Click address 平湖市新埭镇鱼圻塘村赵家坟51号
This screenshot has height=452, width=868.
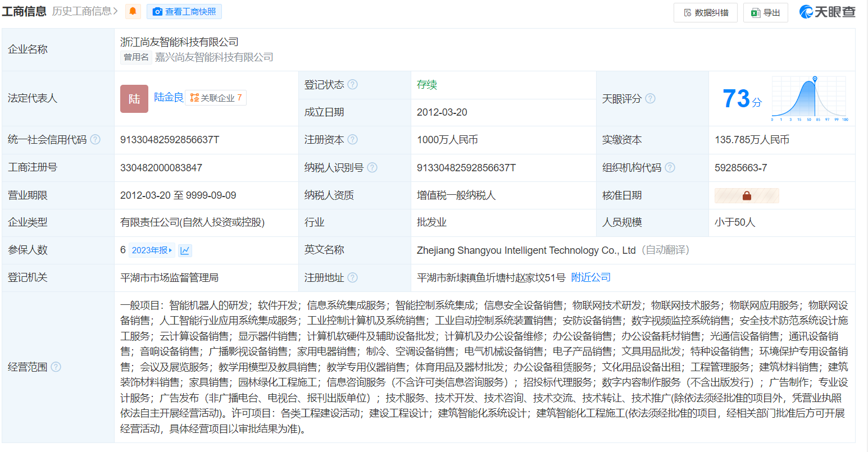pos(491,277)
